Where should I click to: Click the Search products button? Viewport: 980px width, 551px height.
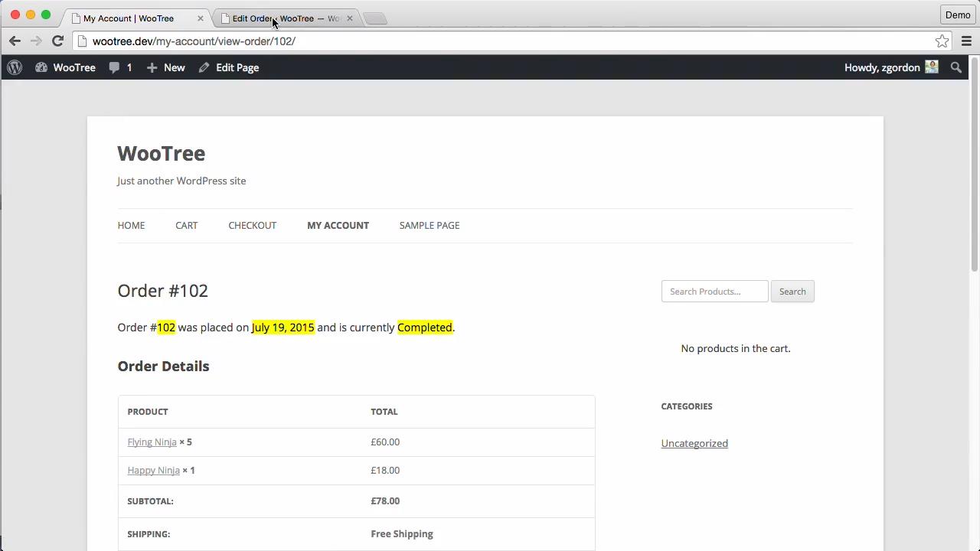[x=792, y=291]
